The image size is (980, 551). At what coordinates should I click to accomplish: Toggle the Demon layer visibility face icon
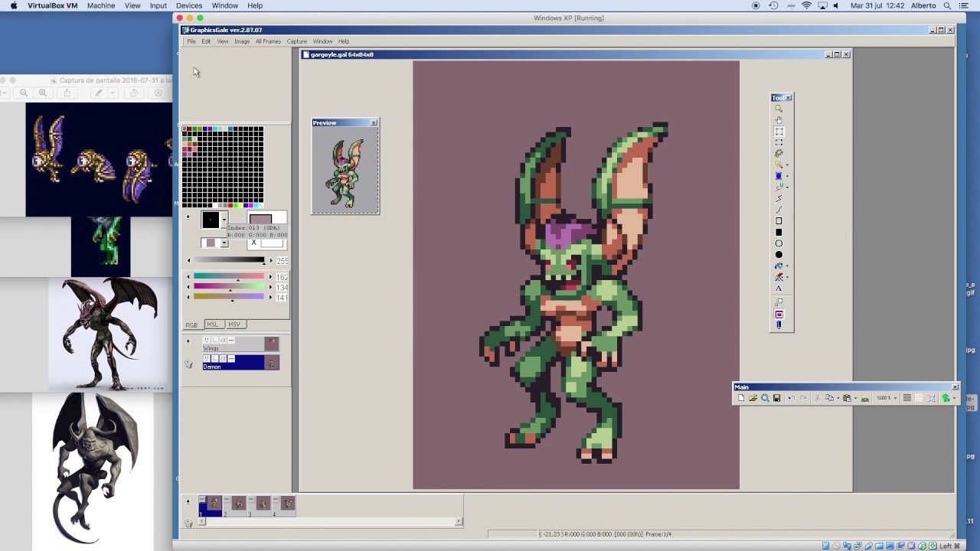[x=207, y=358]
